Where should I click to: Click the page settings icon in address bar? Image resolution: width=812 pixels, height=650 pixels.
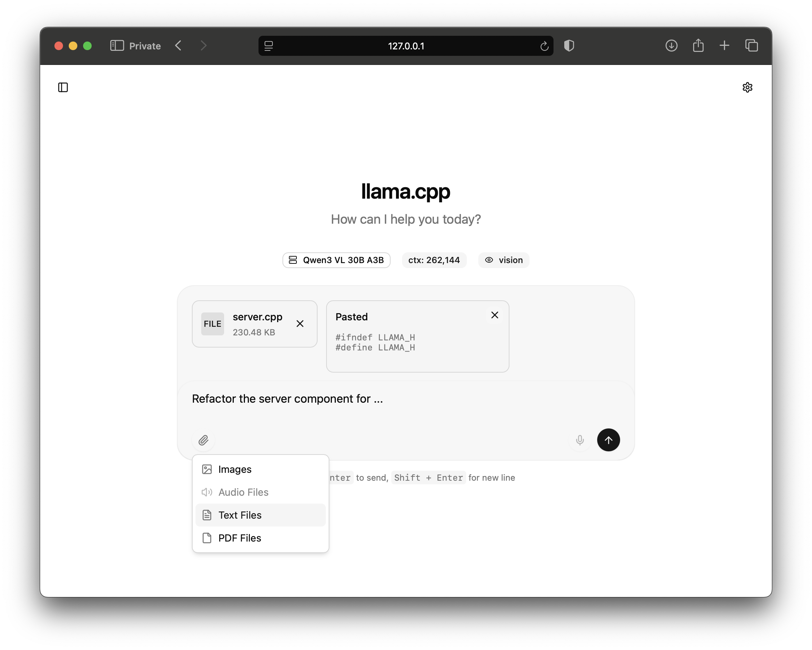pos(269,46)
